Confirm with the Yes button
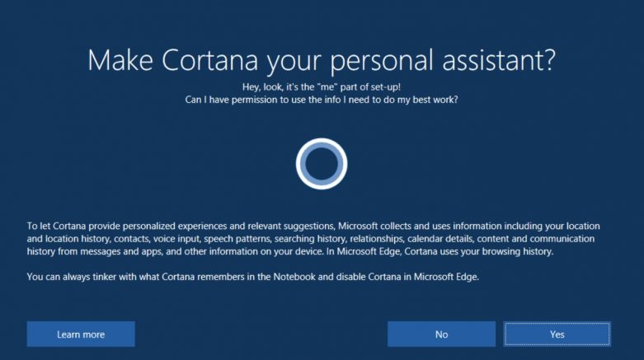This screenshot has width=644, height=360. 557,334
